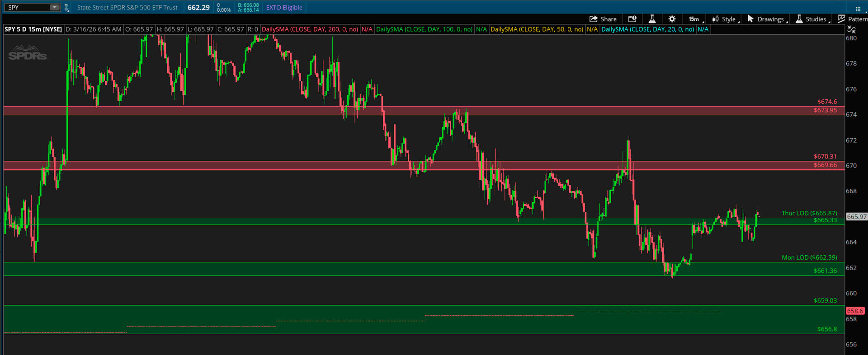The width and height of the screenshot is (868, 355).
Task: Click the 660 price axis label
Action: click(851, 294)
